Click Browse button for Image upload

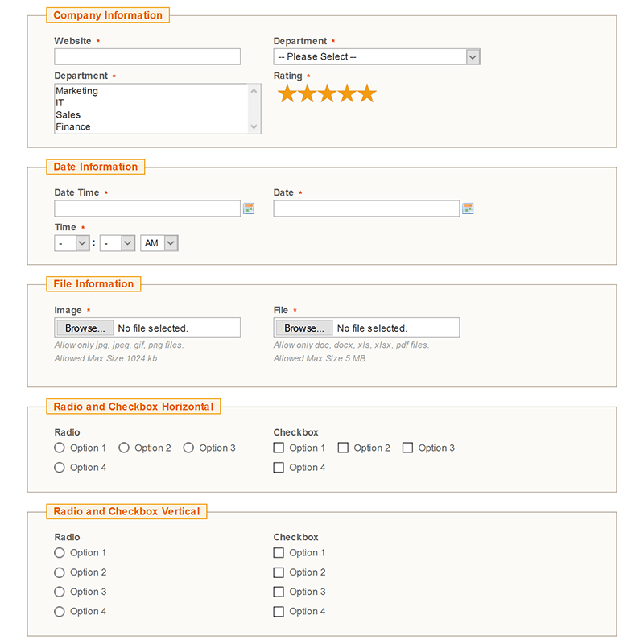tap(85, 328)
